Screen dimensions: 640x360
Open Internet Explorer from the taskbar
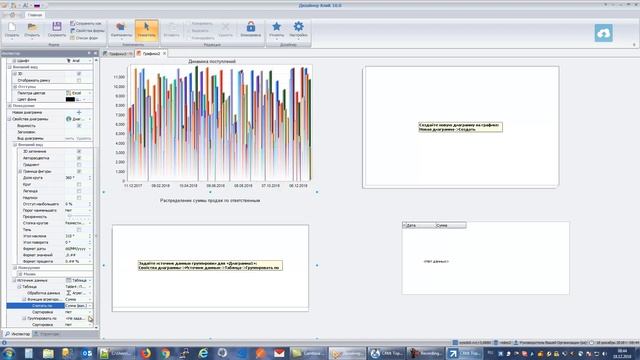point(203,353)
